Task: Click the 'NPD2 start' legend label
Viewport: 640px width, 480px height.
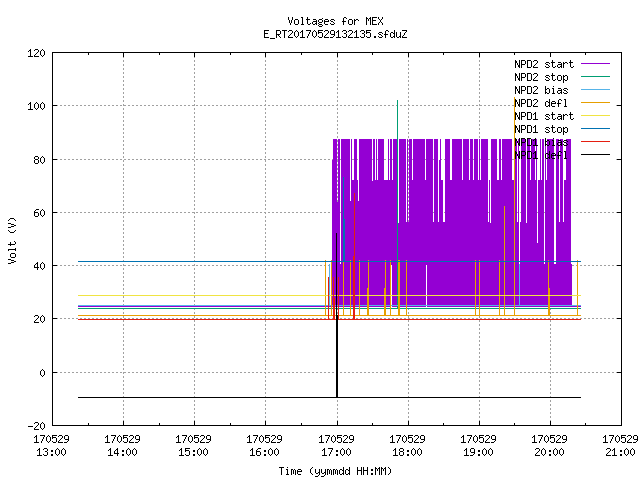Action: [544, 64]
